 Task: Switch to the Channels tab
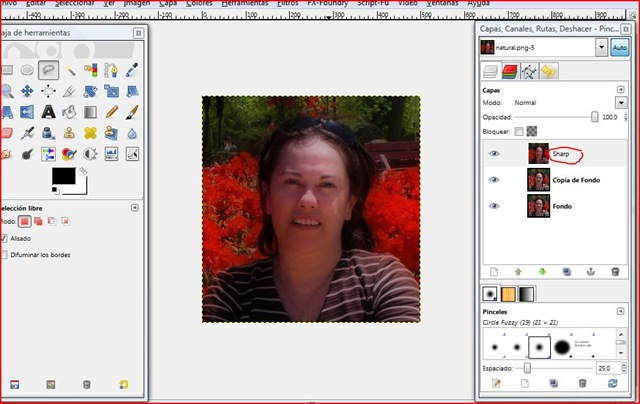click(510, 71)
